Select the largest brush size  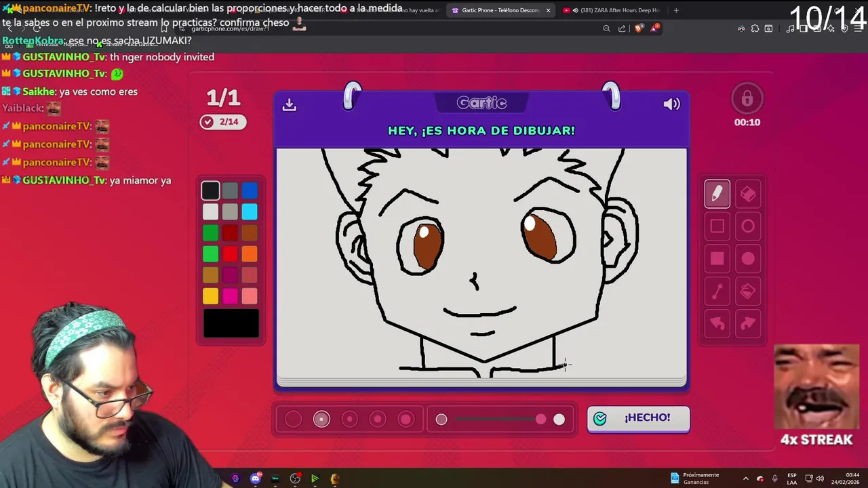tap(406, 420)
